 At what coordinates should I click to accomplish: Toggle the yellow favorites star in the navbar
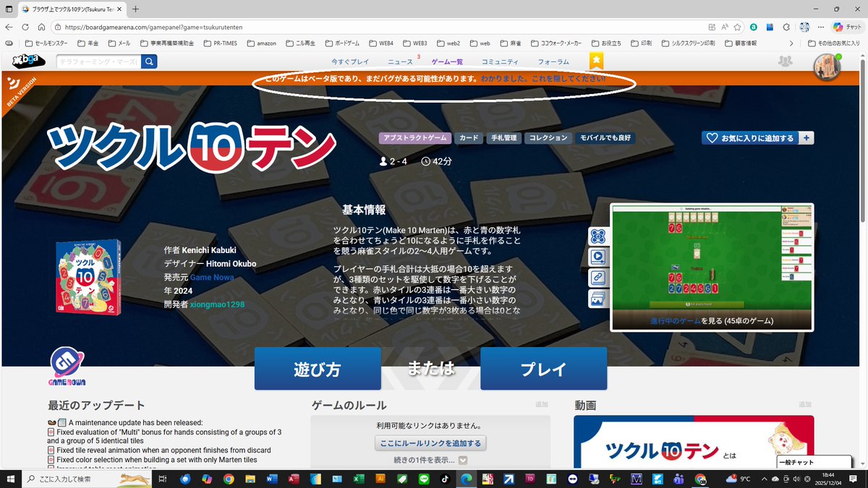(595, 61)
